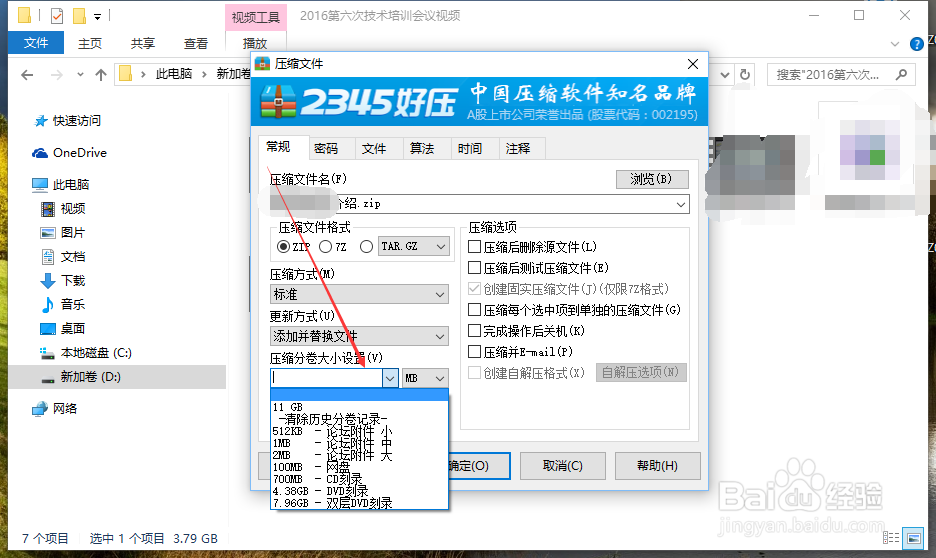The height and width of the screenshot is (558, 936).
Task: Switch to large icons view in status bar
Action: pos(913,538)
